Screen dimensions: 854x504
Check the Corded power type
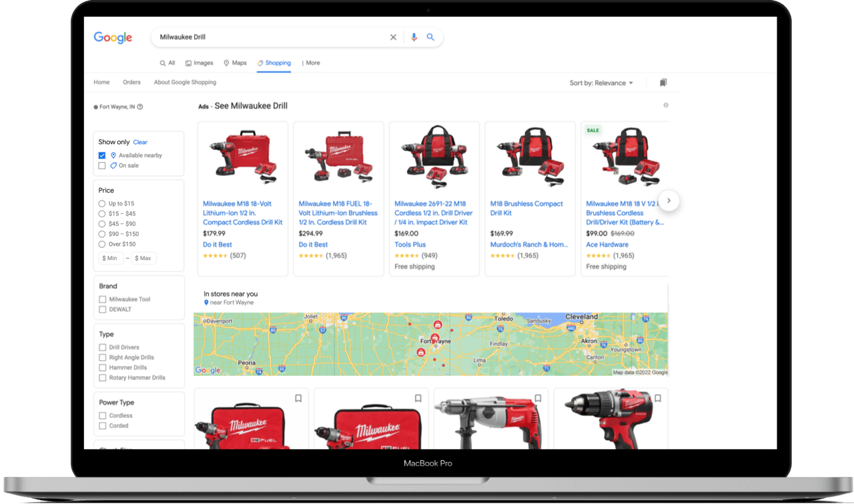pyautogui.click(x=102, y=425)
